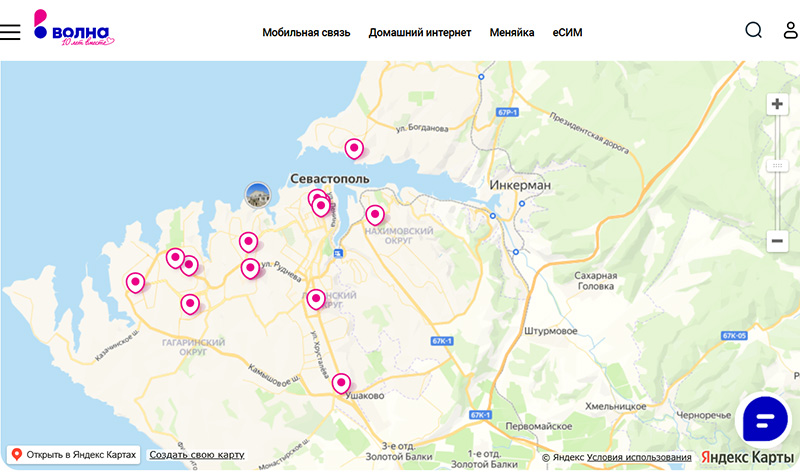Zoom out the map with minus button
800x472 pixels.
pos(777,241)
